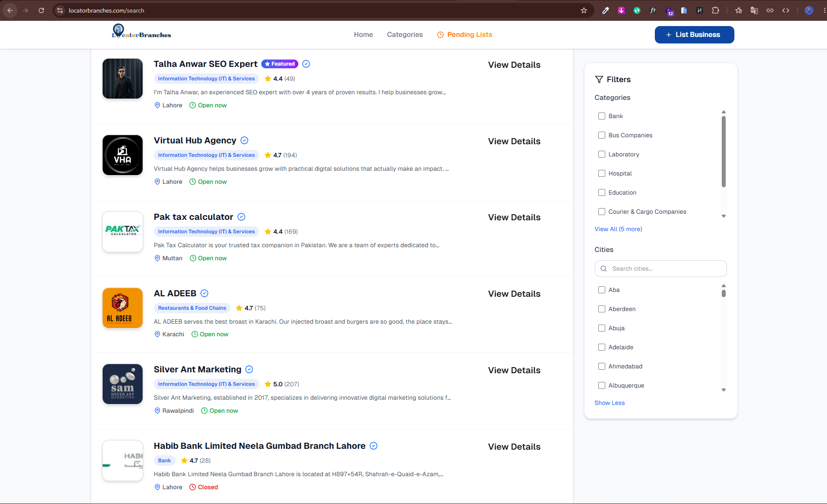The image size is (827, 504).
Task: Click the cities list scroll-down arrow
Action: [x=724, y=390]
